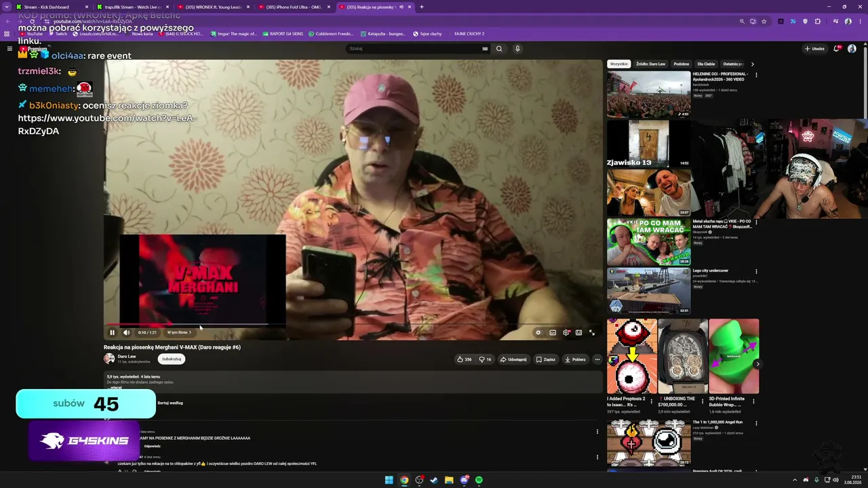Viewport: 868px width, 488px height.
Task: Switch to the iPhone Fold Ultra tab
Action: pos(294,7)
